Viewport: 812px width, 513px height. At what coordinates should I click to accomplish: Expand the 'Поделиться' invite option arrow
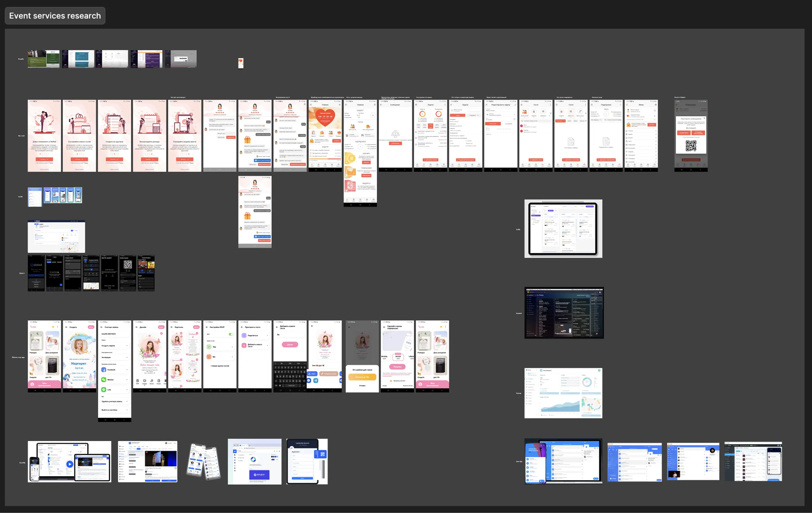(x=267, y=335)
